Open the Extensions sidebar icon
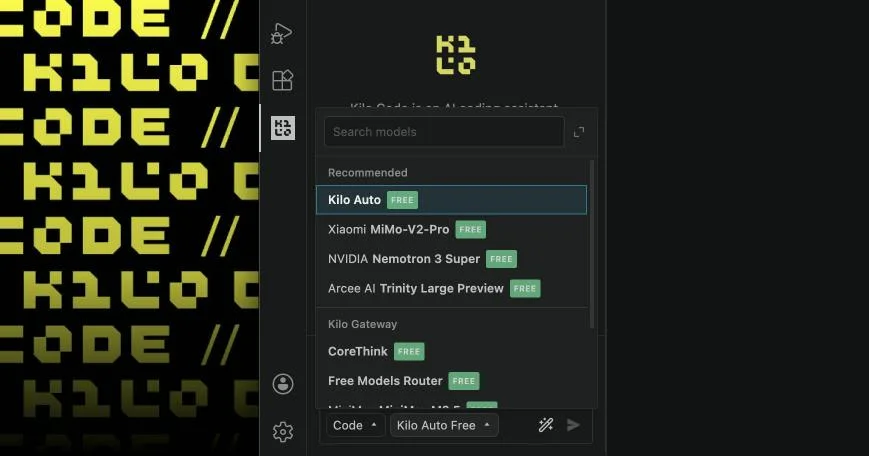This screenshot has height=456, width=869. pos(283,80)
